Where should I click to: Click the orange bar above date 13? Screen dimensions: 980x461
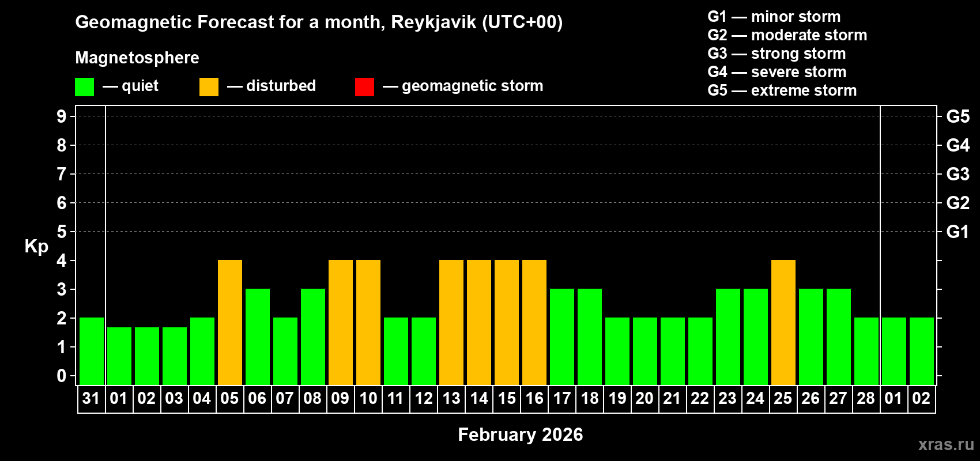pyautogui.click(x=451, y=323)
